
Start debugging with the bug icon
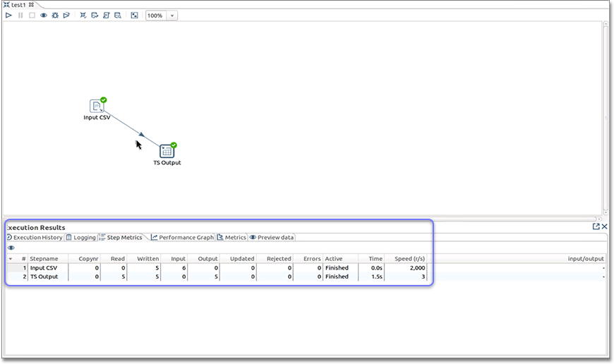click(x=55, y=15)
